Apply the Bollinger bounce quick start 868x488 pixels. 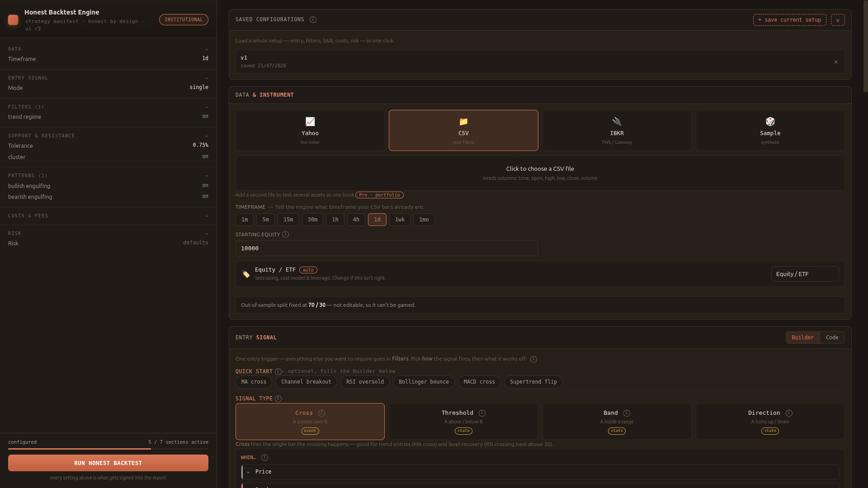424,382
